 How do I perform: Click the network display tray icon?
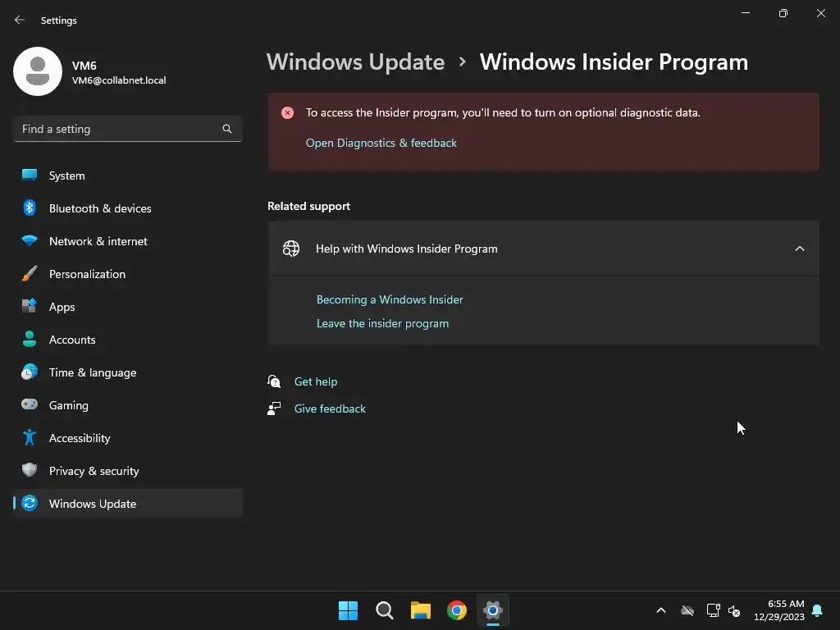(713, 610)
